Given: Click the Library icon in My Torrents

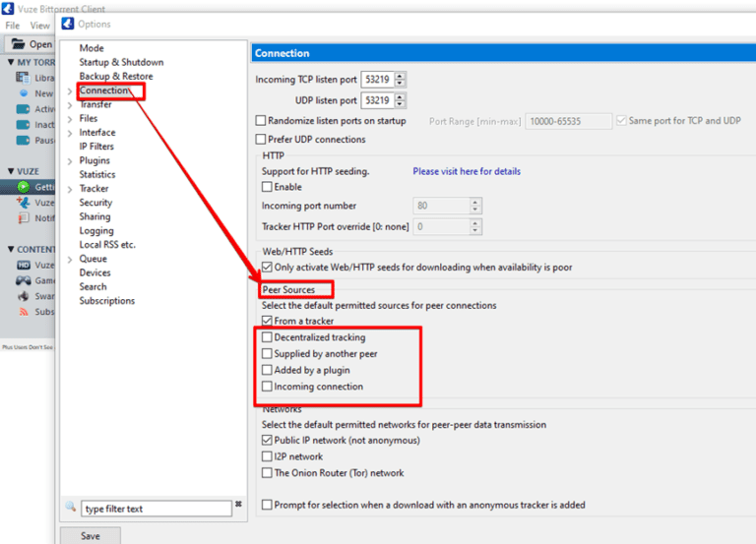Looking at the screenshot, I should click(23, 77).
